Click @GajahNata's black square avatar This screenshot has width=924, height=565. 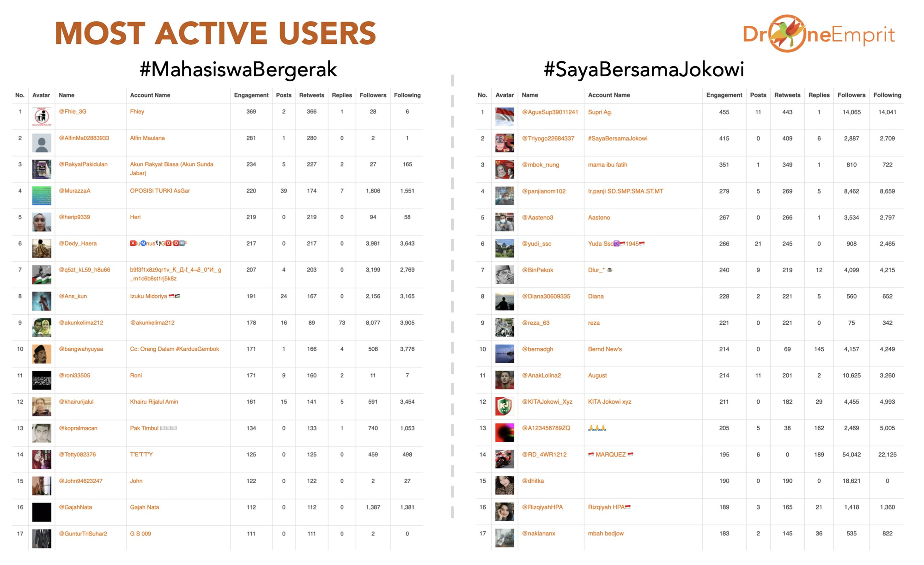42,512
